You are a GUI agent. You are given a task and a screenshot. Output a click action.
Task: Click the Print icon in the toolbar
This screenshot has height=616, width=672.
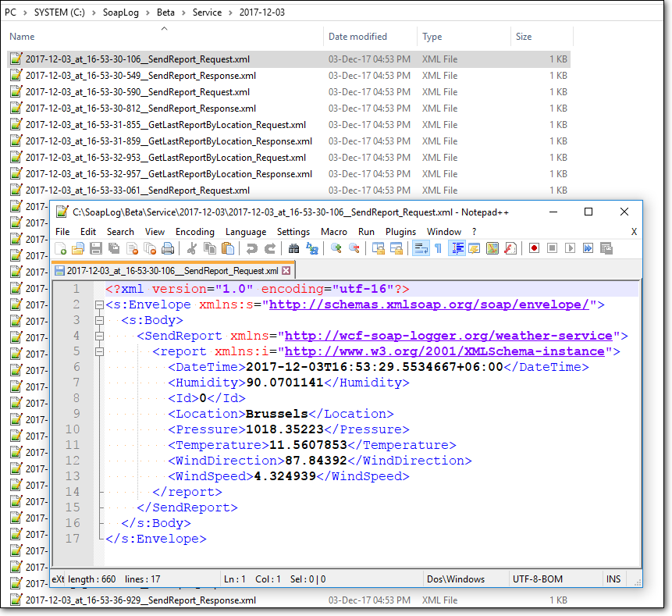tap(167, 249)
